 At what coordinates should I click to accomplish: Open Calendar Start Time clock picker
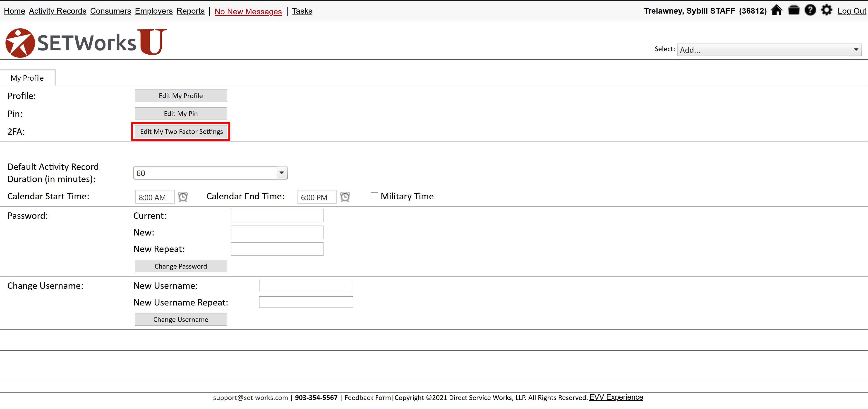click(183, 197)
